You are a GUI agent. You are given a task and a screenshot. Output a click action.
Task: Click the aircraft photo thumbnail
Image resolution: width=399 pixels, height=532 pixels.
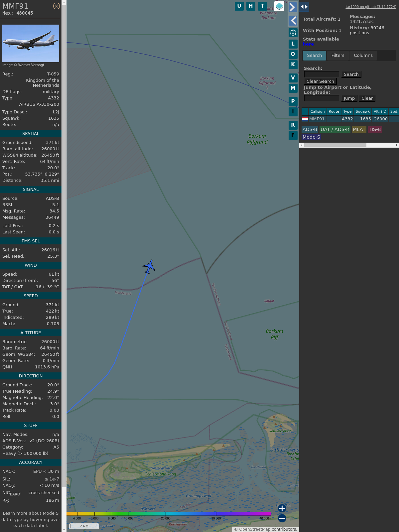(31, 44)
